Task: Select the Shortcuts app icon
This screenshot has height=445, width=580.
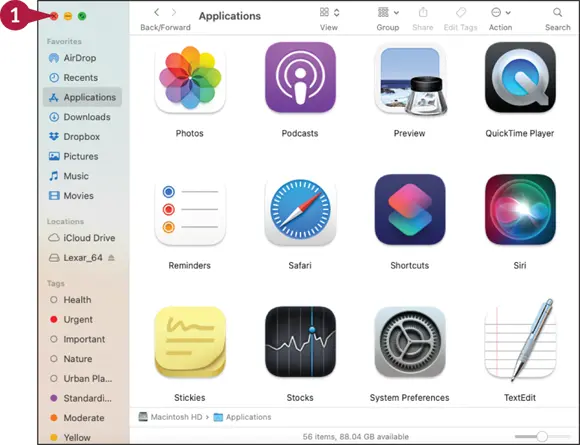Action: tap(410, 209)
